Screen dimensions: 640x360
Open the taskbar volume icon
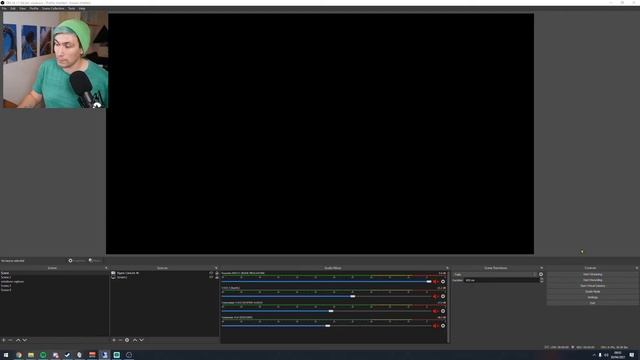[x=606, y=355]
